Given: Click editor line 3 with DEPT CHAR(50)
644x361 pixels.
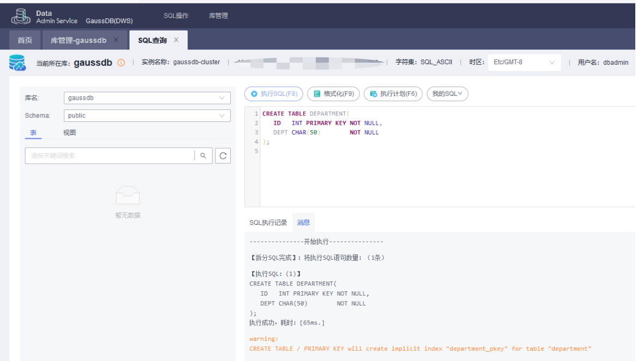Looking at the screenshot, I should (x=326, y=133).
